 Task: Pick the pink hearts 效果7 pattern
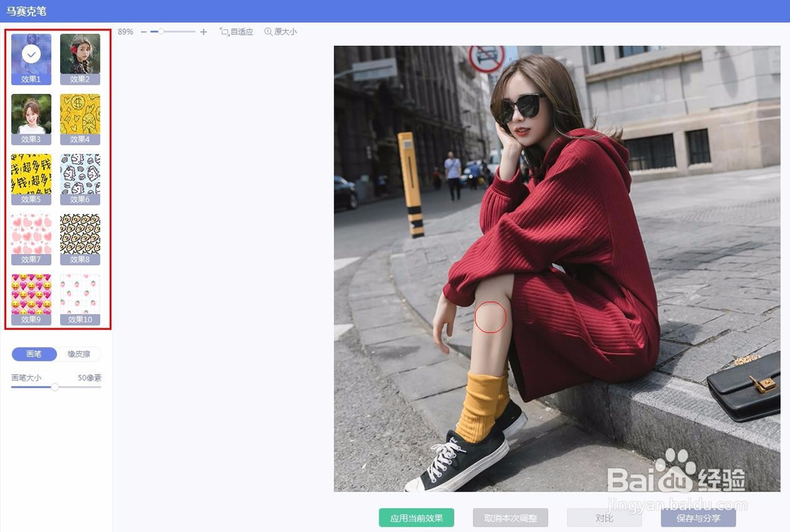pyautogui.click(x=32, y=239)
